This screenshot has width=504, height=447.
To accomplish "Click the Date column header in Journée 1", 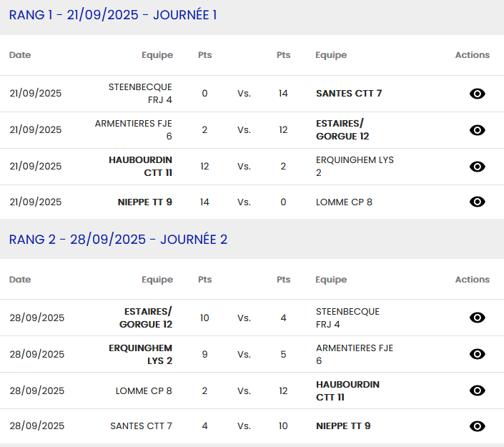I will click(20, 55).
